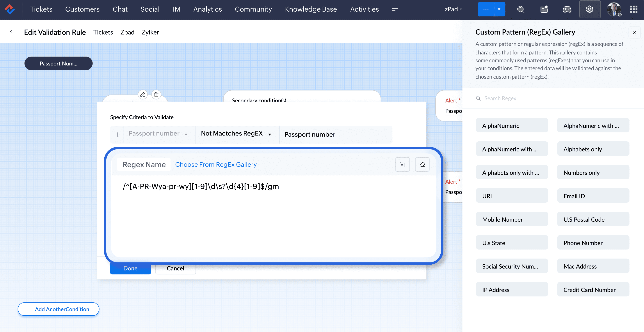Click the Search Regex input field
The image size is (644, 332).
(550, 98)
